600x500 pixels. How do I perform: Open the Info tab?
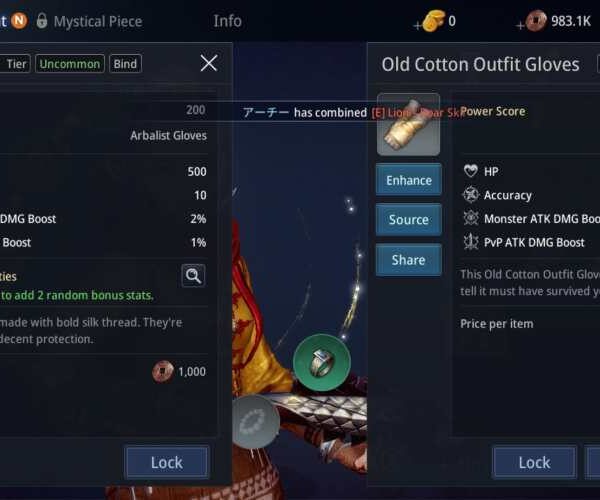(x=227, y=21)
